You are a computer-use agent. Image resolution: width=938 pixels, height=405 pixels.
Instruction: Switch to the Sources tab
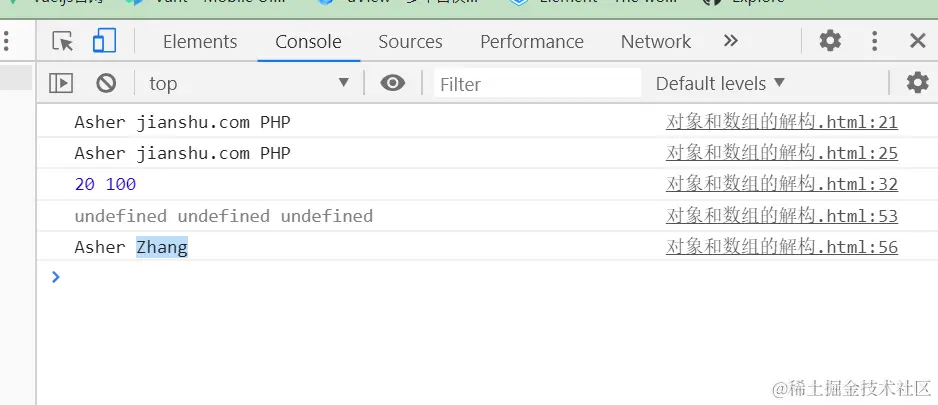point(410,41)
